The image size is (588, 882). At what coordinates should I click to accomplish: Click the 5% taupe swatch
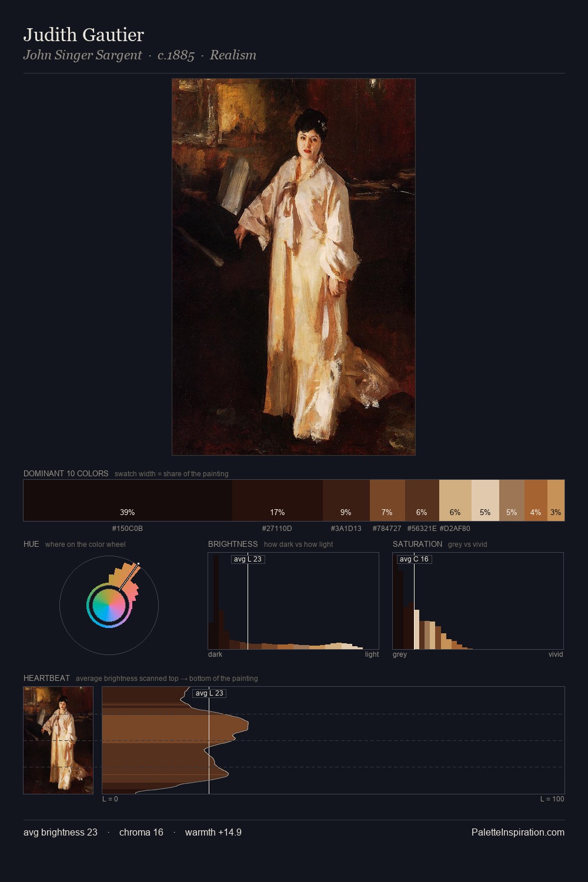512,500
